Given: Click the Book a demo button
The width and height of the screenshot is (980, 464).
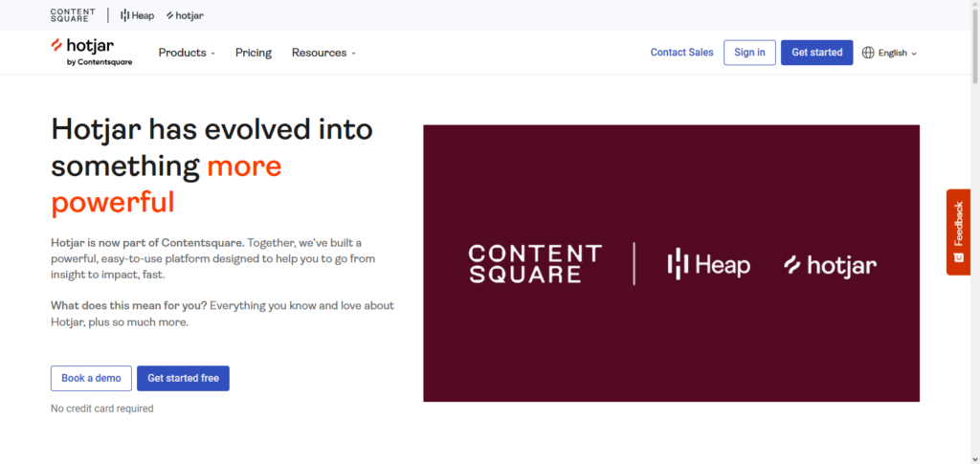Looking at the screenshot, I should pos(91,378).
